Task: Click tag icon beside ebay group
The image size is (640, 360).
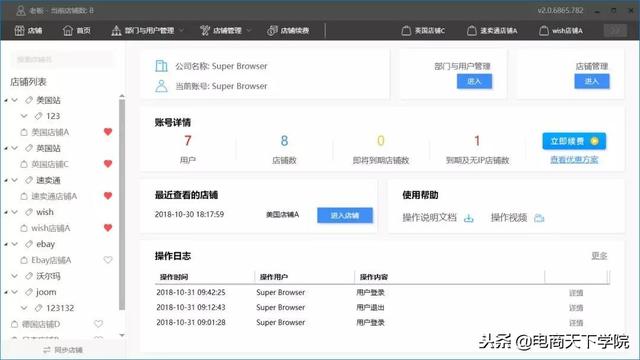Action: 29,244
